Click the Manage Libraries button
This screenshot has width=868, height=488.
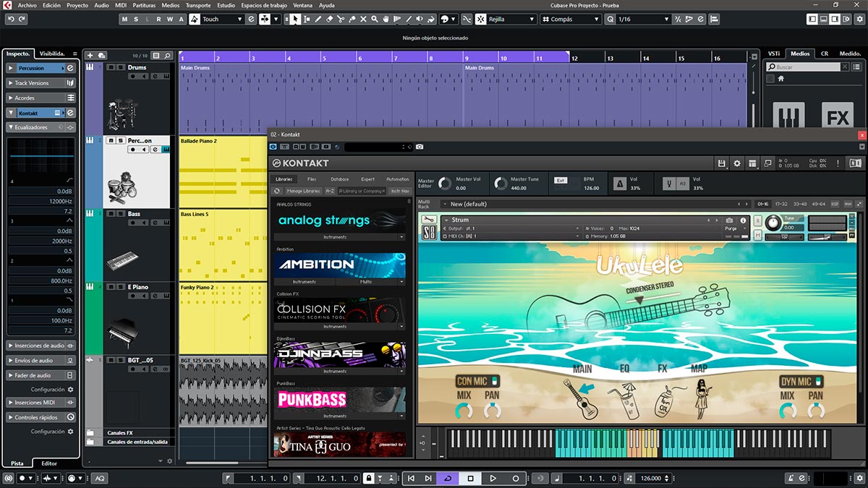point(303,191)
